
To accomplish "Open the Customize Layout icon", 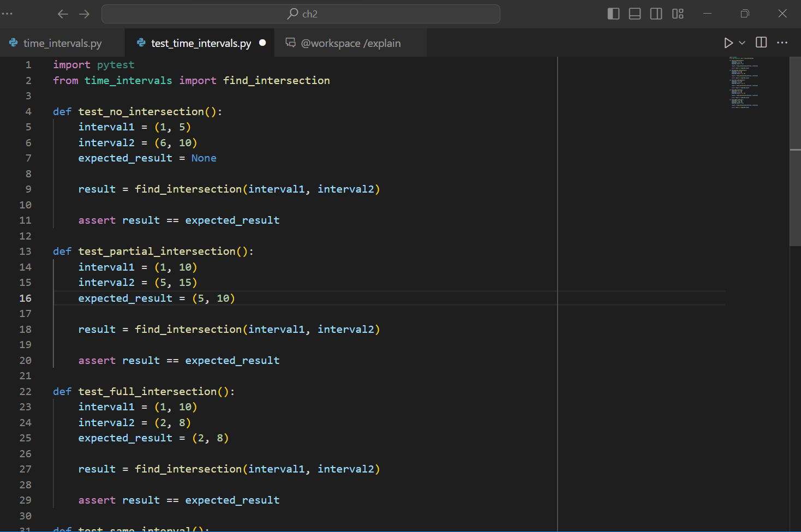I will click(x=678, y=14).
